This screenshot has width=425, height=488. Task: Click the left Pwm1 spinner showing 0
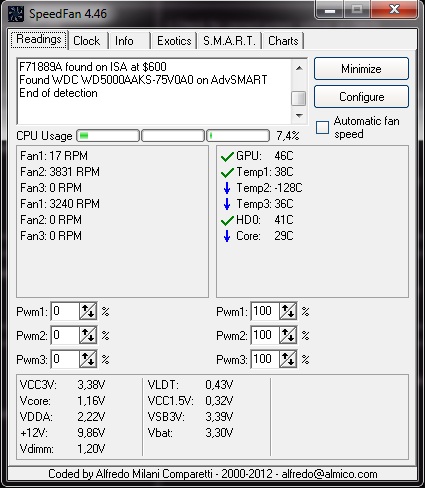[x=88, y=311]
